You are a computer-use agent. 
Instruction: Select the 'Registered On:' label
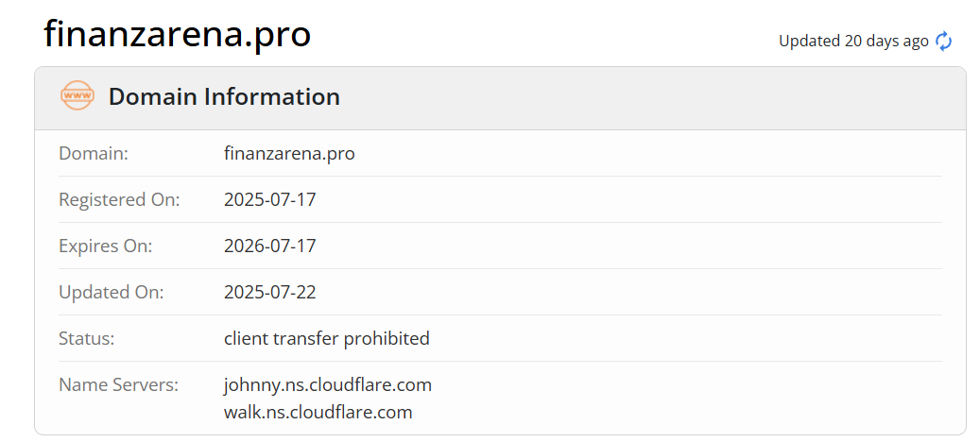(x=119, y=199)
